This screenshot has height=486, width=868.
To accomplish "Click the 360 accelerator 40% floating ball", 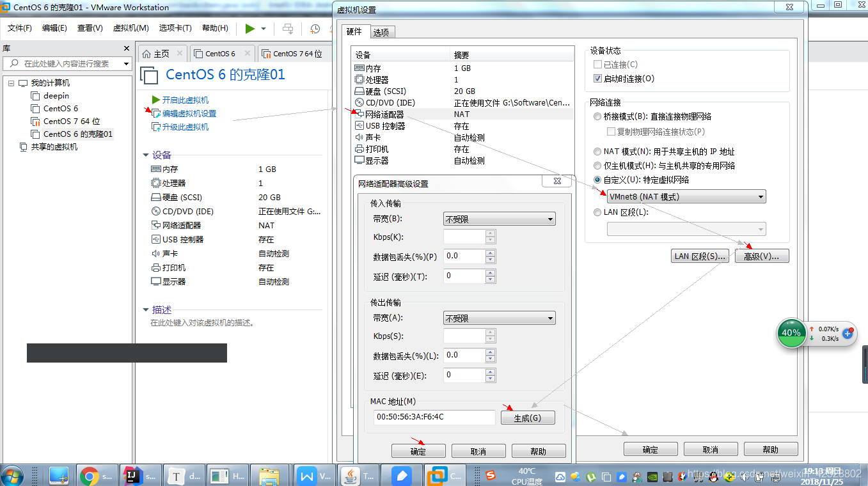I will [x=791, y=333].
